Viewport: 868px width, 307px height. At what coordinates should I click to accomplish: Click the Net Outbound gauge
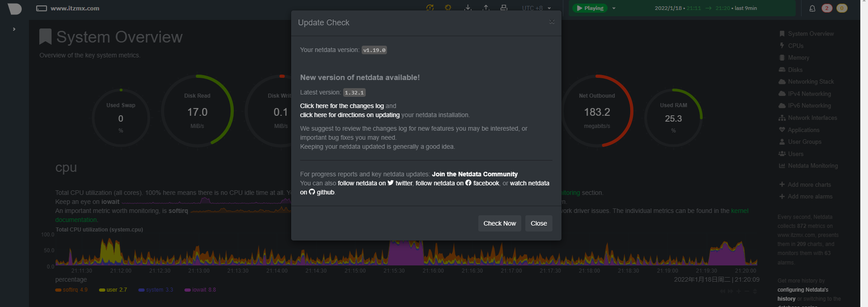(x=597, y=111)
